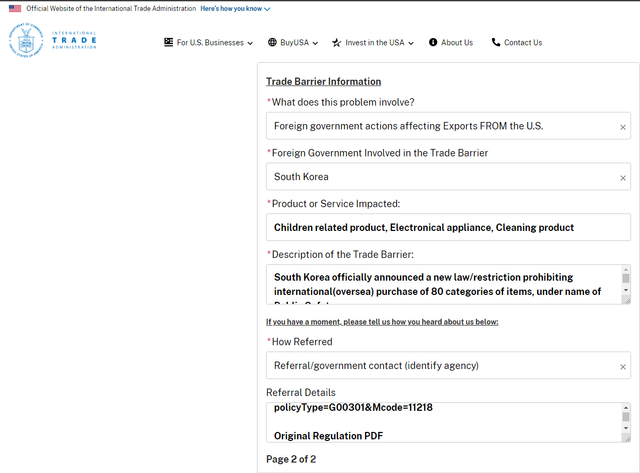Viewport: 640px width, 473px height.
Task: Click the info icon beside About Us
Action: 433,43
